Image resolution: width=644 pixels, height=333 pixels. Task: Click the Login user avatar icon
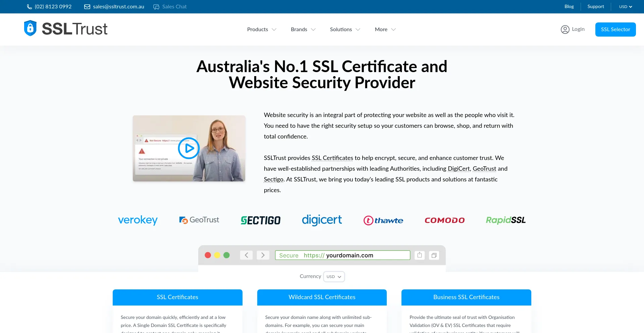(x=565, y=30)
